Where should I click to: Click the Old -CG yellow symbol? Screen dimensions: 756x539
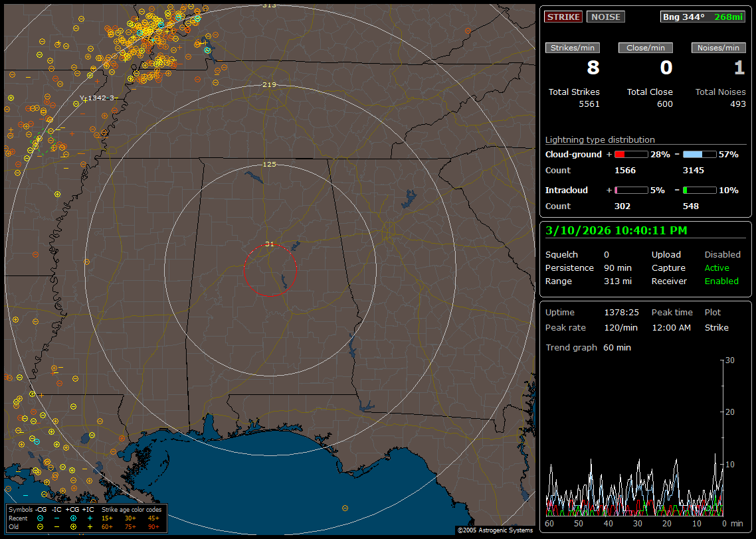tap(41, 526)
